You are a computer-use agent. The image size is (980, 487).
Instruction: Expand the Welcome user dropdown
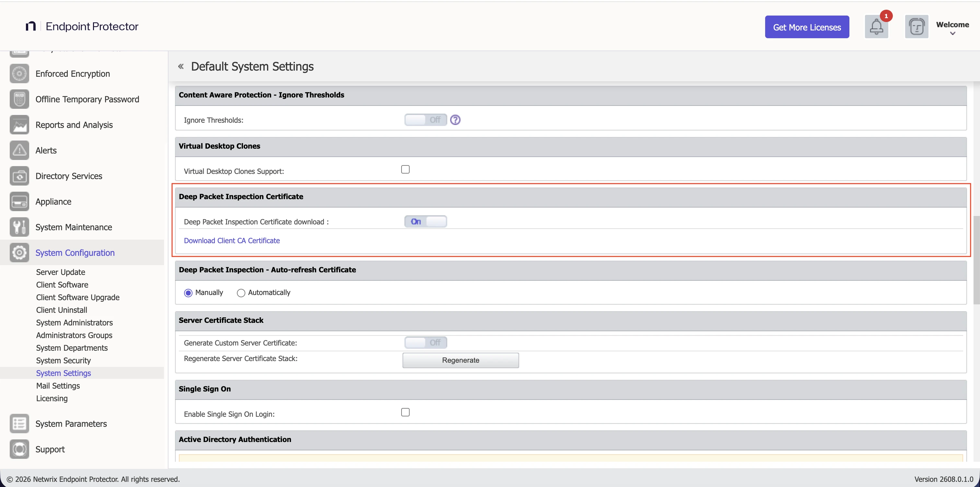point(952,28)
